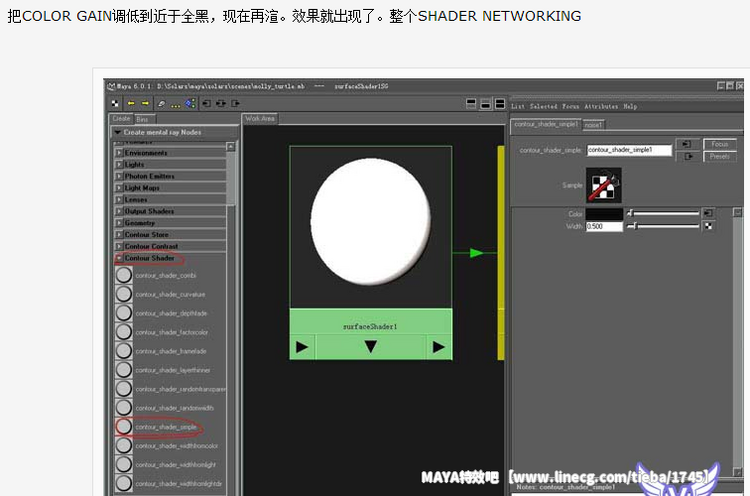Click the input connections toolbar icon
Image resolution: width=750 pixels, height=496 pixels.
point(207,103)
